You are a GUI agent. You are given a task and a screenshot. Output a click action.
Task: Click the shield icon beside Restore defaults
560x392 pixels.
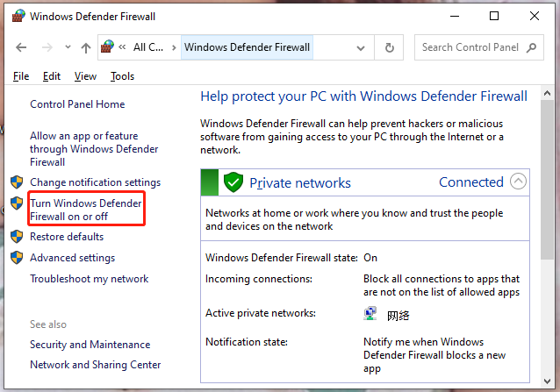[16, 237]
